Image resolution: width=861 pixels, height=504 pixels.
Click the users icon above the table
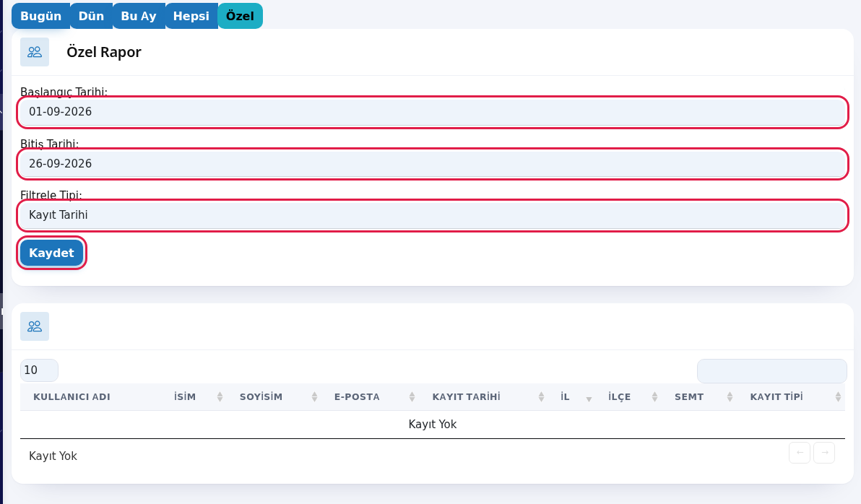pyautogui.click(x=35, y=326)
